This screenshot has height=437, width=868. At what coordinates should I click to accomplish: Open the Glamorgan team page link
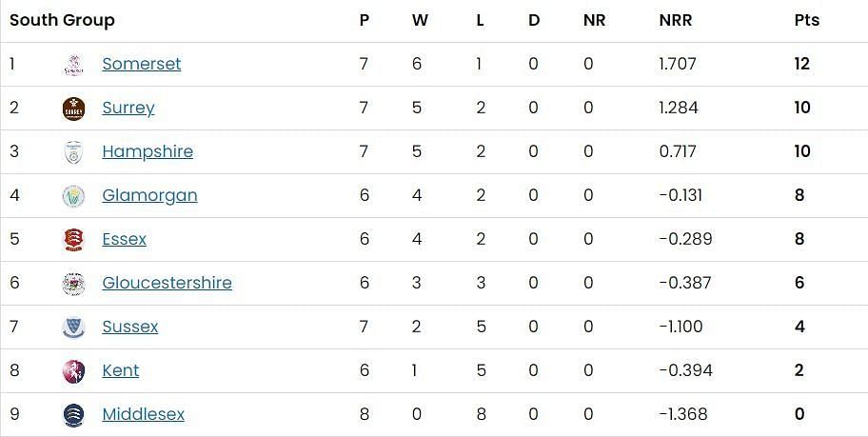coord(149,195)
